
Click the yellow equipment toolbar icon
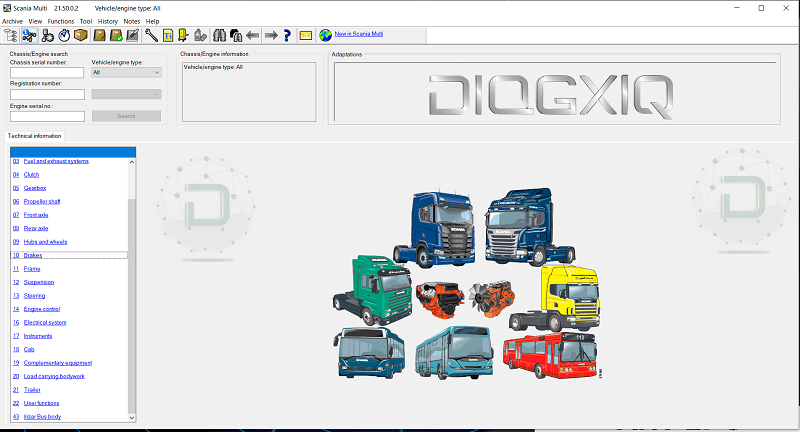click(x=183, y=35)
